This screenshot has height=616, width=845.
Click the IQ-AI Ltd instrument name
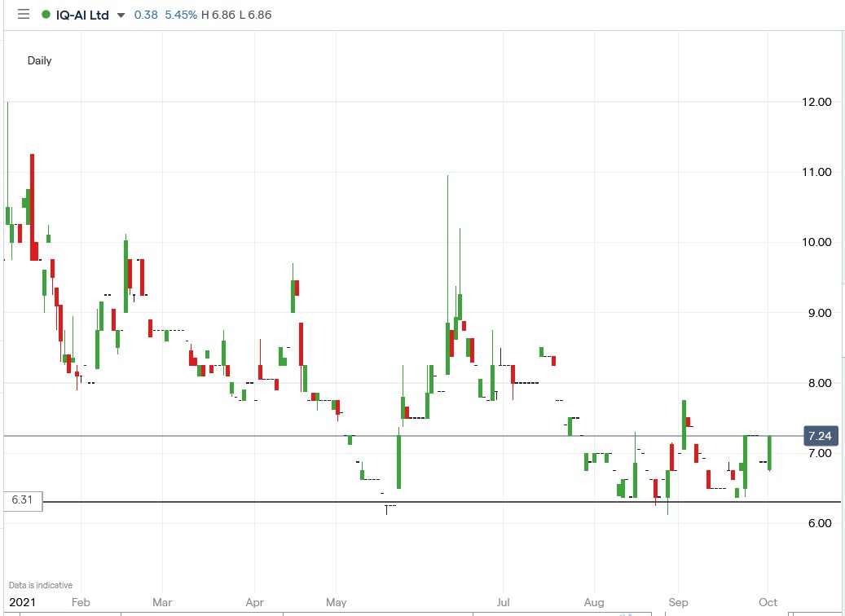point(81,14)
